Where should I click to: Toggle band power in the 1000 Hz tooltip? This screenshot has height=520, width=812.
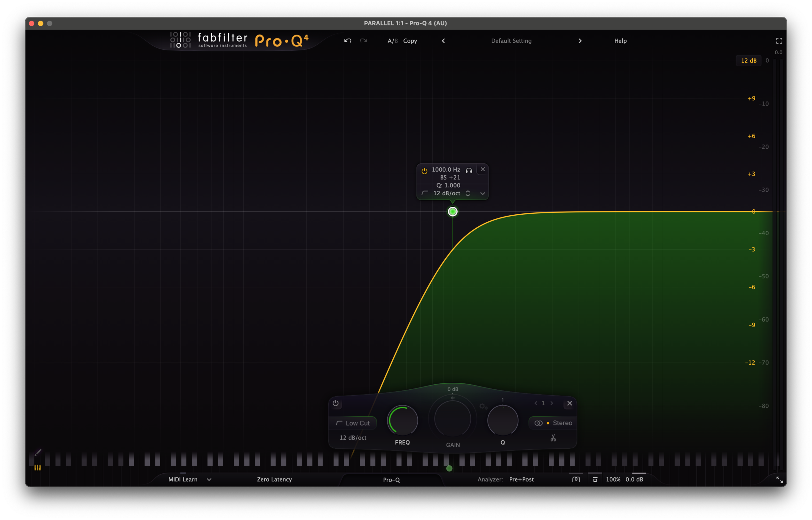tap(424, 171)
